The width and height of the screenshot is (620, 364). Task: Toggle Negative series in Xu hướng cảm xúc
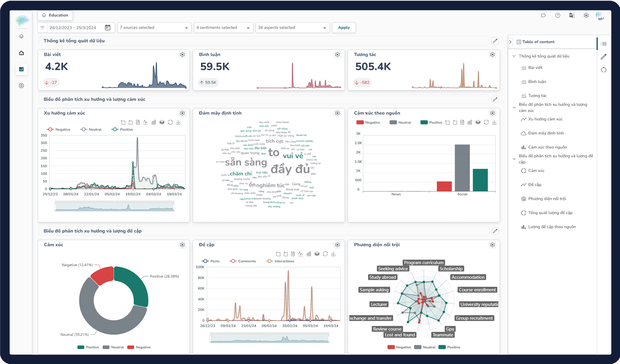(x=58, y=129)
